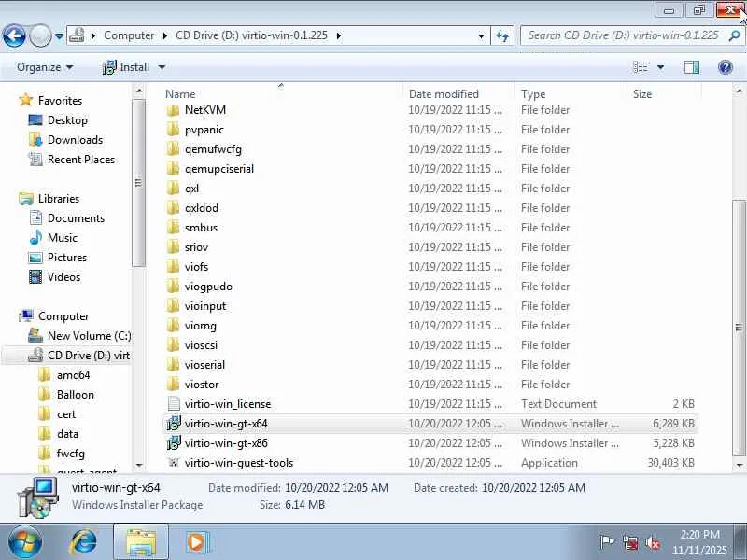
Task: Select the viostor folder
Action: [202, 384]
